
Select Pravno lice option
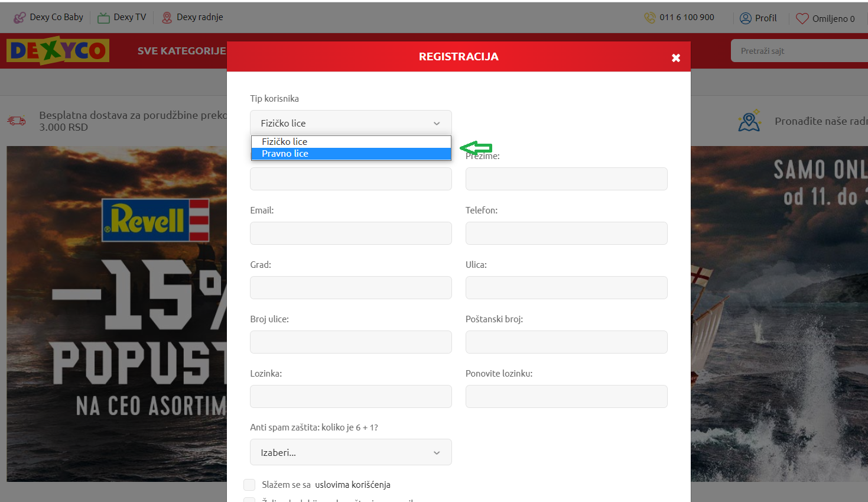pos(350,154)
